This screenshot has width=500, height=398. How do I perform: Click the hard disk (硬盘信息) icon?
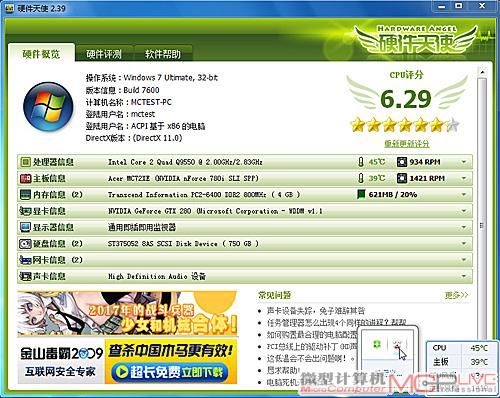click(25, 244)
